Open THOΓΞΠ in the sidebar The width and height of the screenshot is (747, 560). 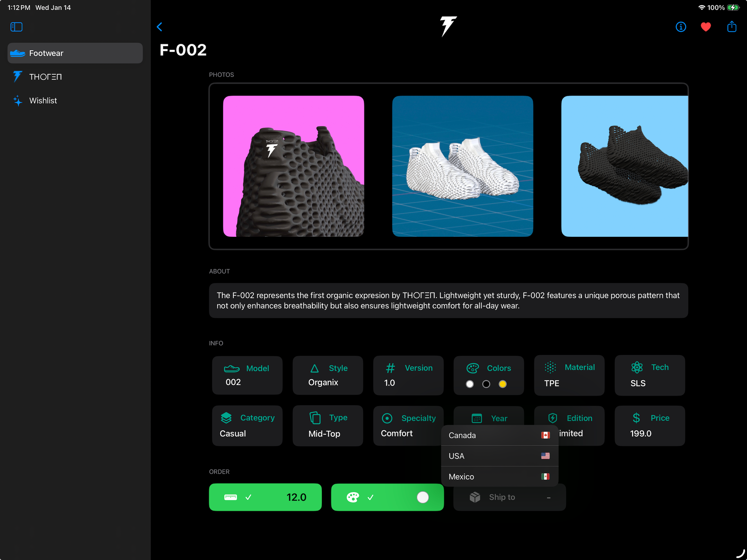(75, 77)
